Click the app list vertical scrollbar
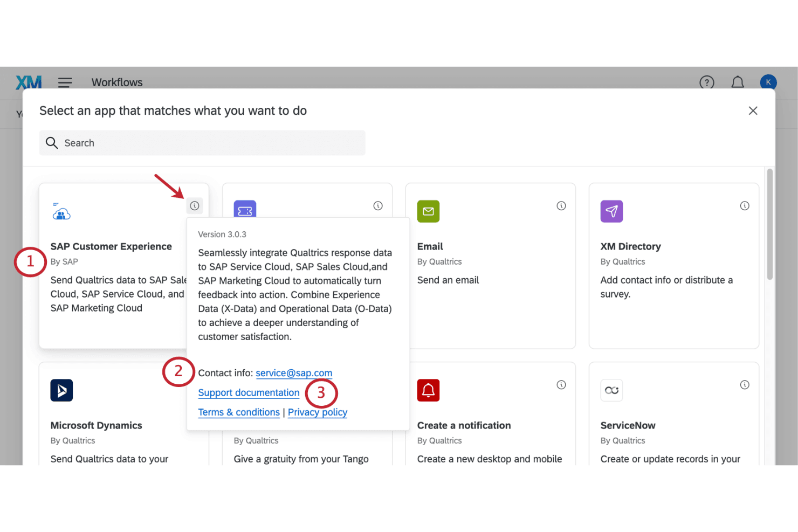Screen dimensions: 798x532 coord(770,224)
